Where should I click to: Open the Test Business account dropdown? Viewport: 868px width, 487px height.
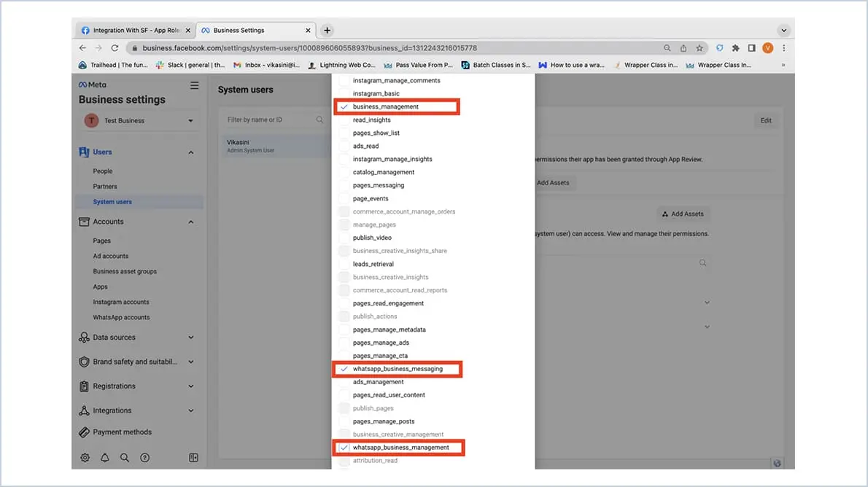pos(139,120)
